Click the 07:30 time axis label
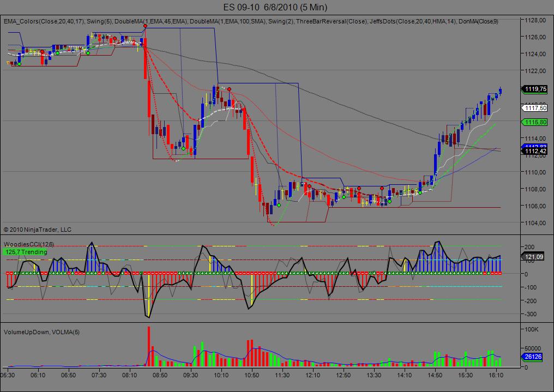 point(99,375)
